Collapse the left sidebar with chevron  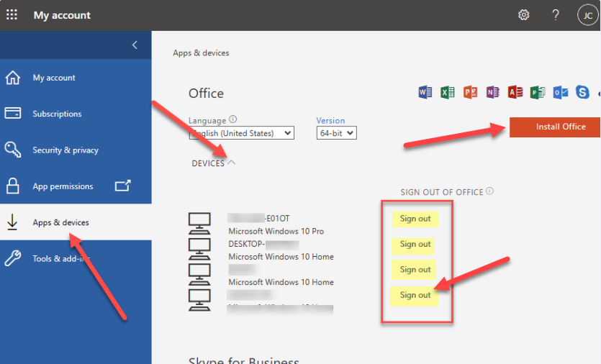pos(135,45)
